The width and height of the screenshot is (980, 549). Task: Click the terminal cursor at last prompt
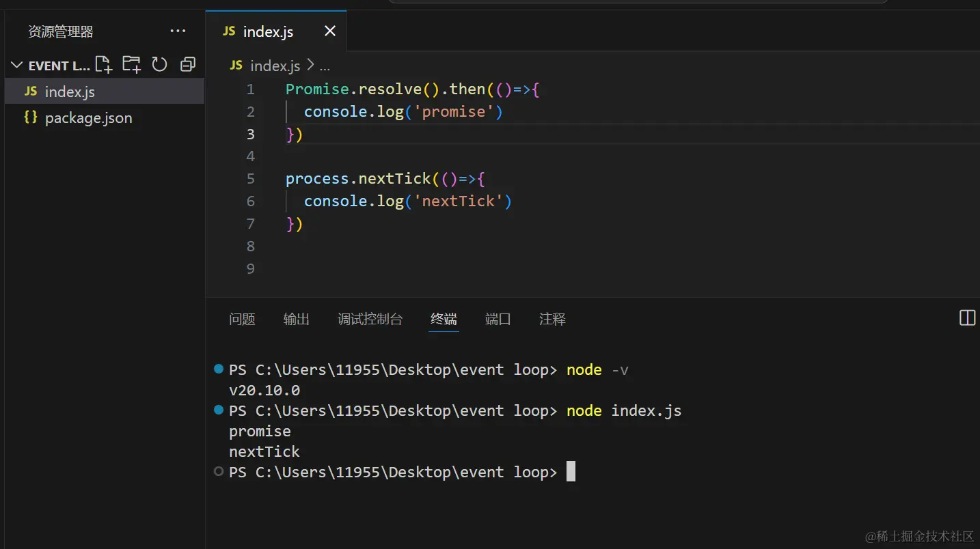click(x=571, y=472)
